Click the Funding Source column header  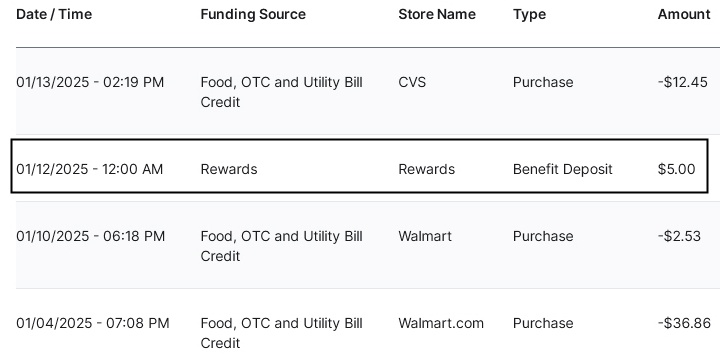(x=253, y=14)
